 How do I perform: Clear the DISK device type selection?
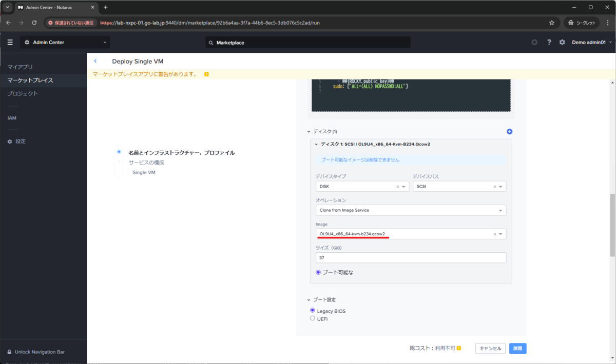point(397,187)
